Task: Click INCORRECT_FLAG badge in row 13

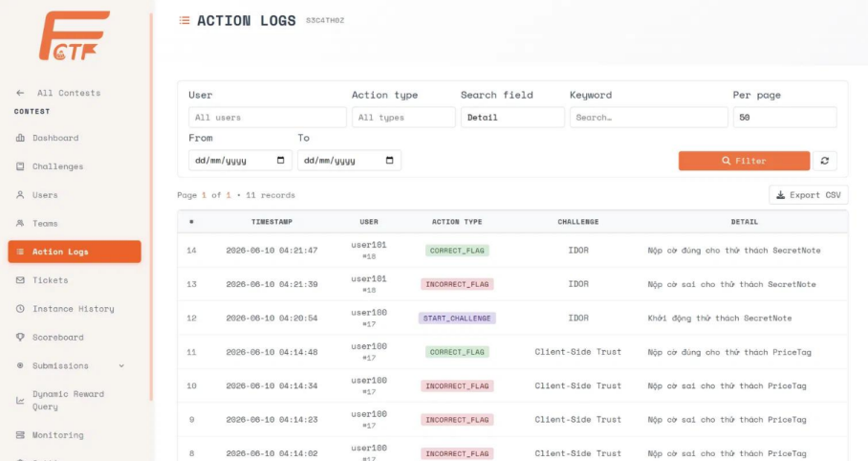Action: tap(457, 284)
